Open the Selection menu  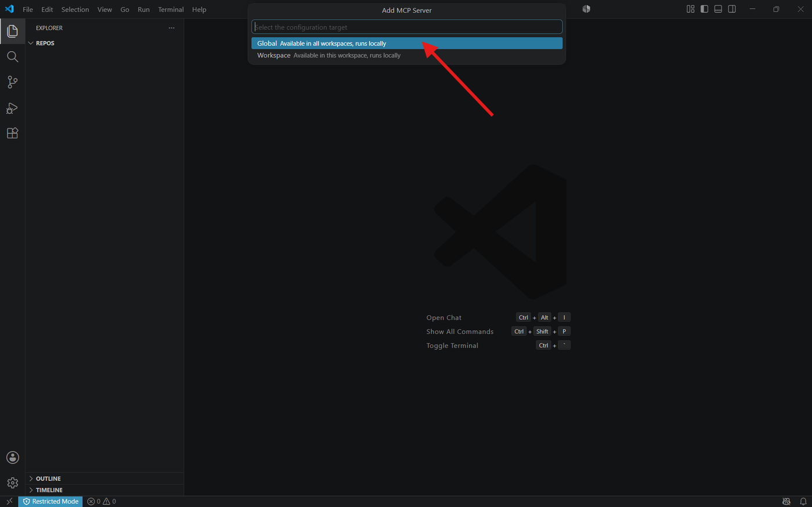[75, 9]
